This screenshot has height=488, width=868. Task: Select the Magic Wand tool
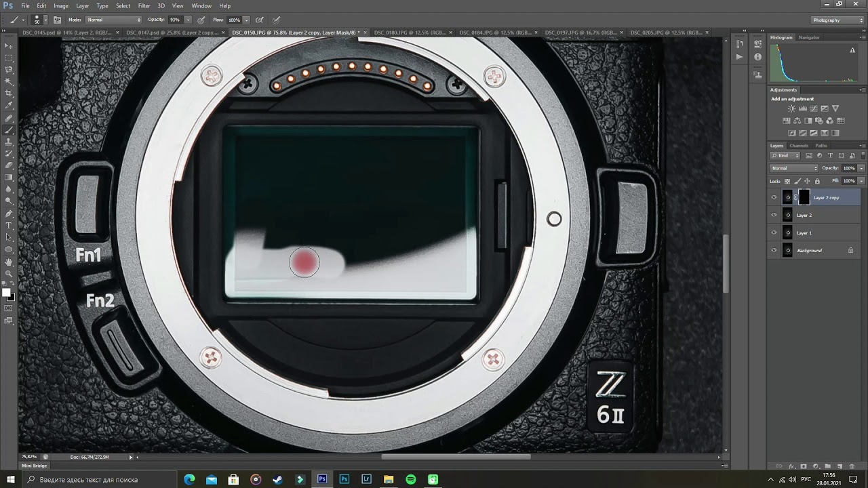[9, 81]
